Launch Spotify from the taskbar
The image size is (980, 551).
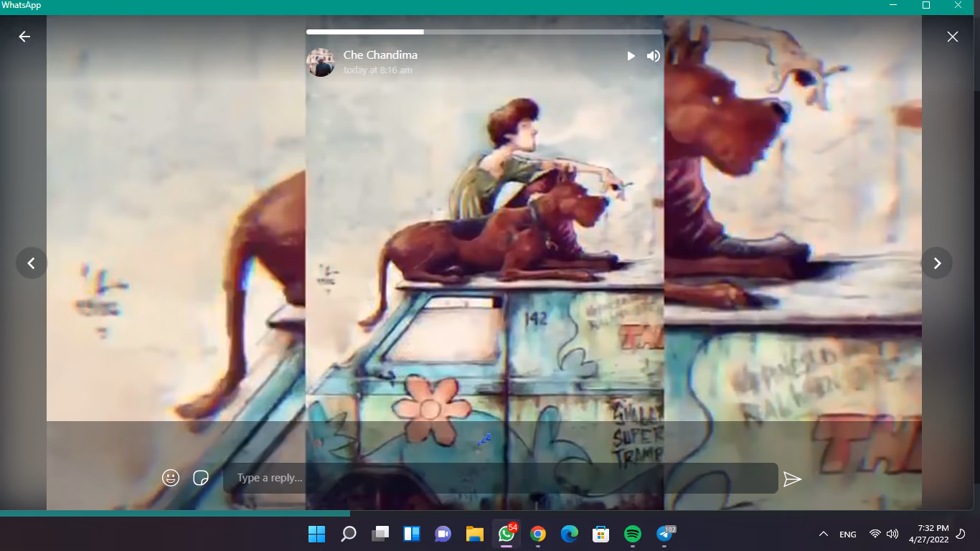pos(632,534)
